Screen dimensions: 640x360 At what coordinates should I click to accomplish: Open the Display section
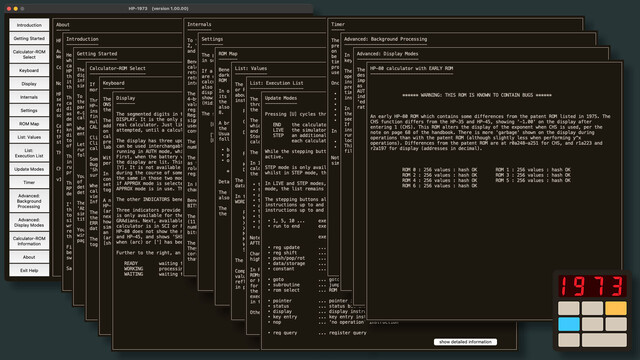(29, 84)
